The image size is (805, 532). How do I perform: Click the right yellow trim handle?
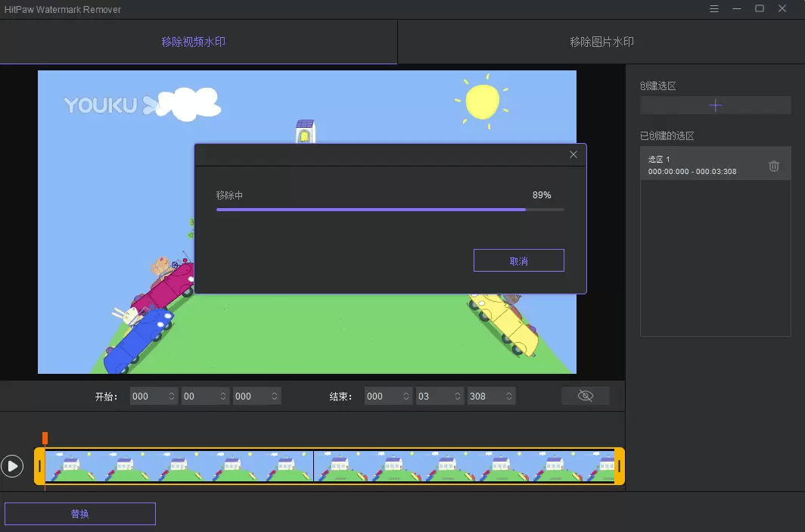(619, 466)
